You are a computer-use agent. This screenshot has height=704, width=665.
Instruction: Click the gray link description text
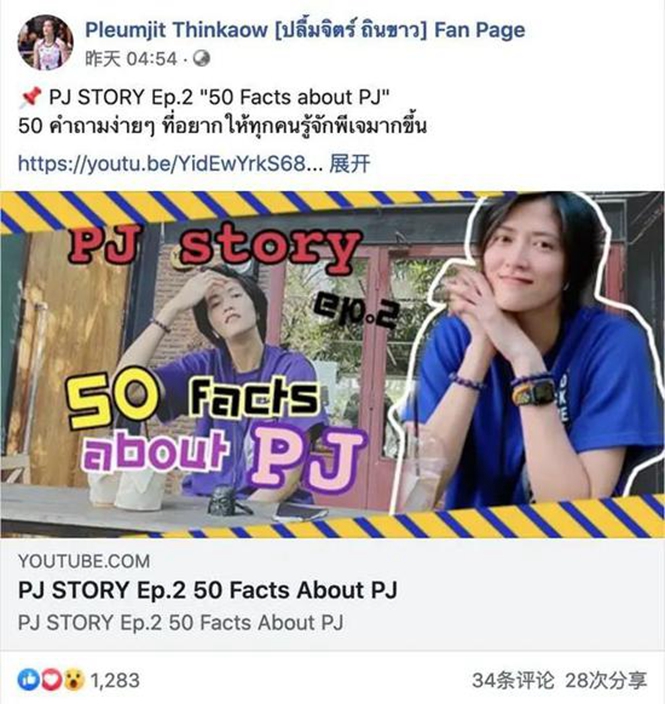[x=181, y=623]
